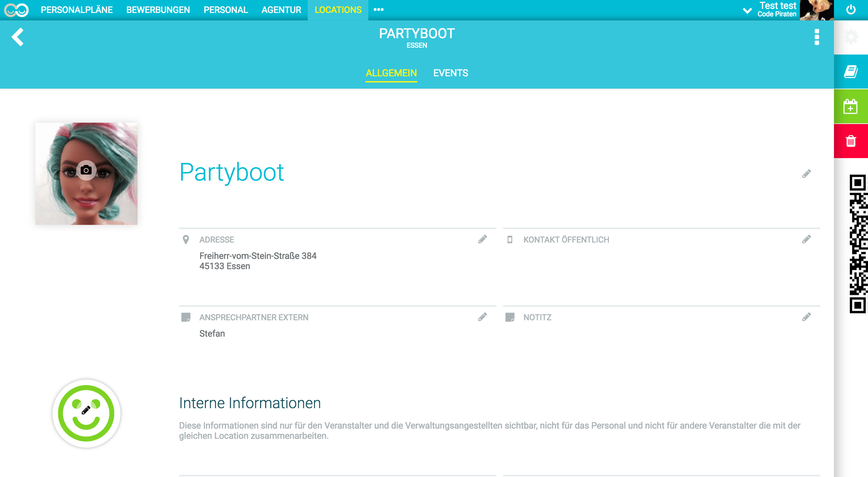868x477 pixels.
Task: Click the Partyboot title text
Action: (x=231, y=173)
